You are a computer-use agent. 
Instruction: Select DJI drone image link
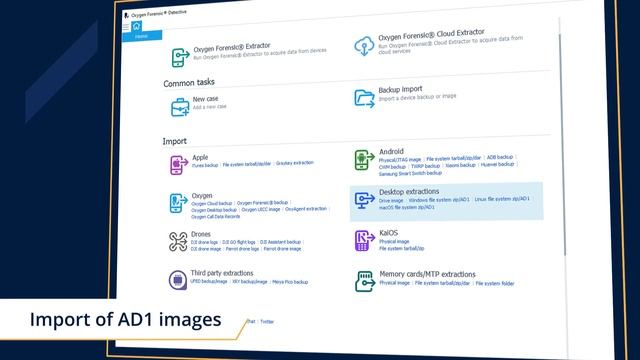tap(206, 249)
